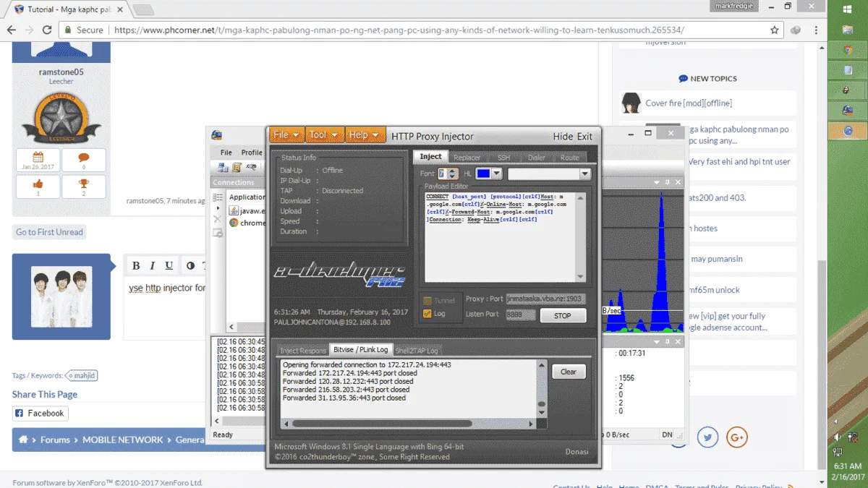
Task: Click the list view icon beside Connections
Action: (218, 197)
